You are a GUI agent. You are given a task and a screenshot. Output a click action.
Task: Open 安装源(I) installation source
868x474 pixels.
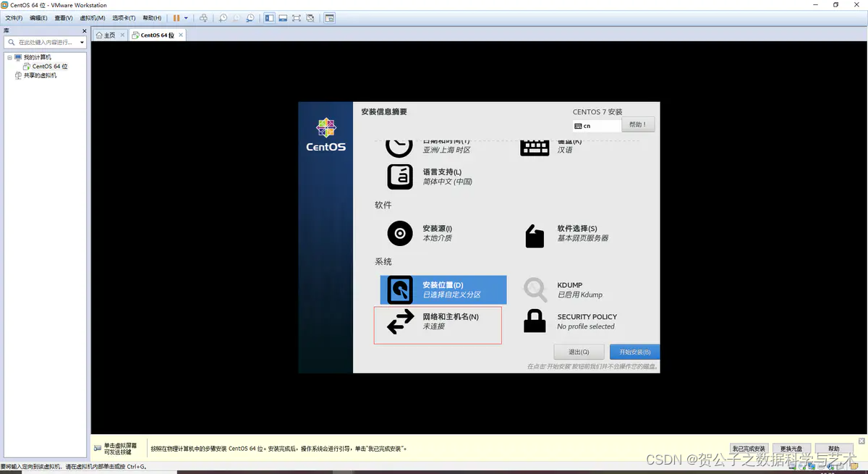point(443,233)
